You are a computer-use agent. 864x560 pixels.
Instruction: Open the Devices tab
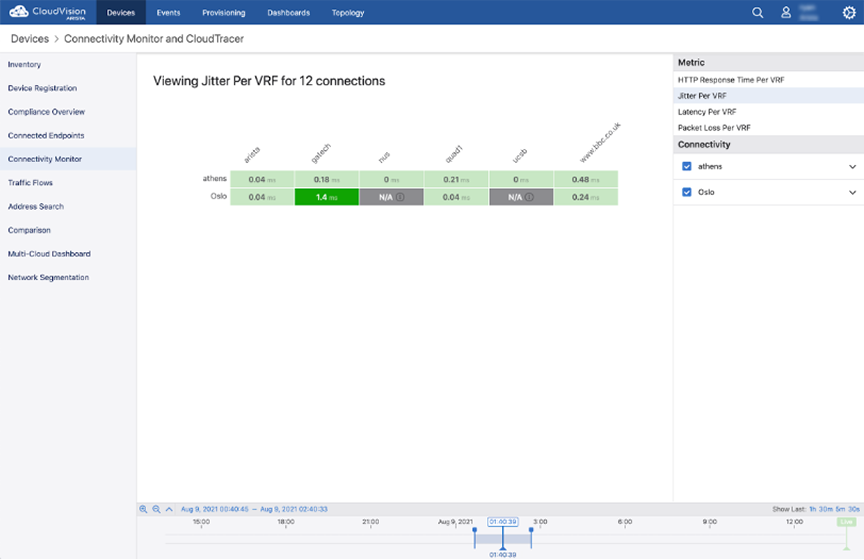121,12
